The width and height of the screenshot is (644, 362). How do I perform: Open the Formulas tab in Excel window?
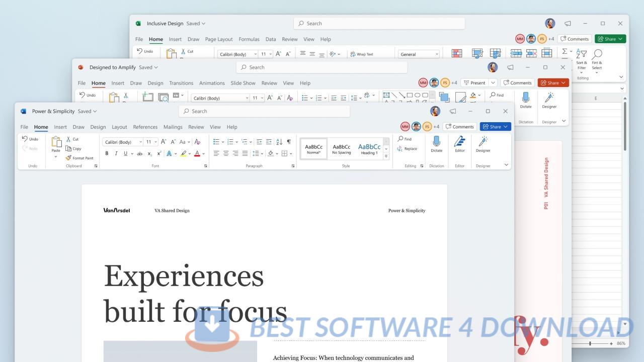coord(249,39)
